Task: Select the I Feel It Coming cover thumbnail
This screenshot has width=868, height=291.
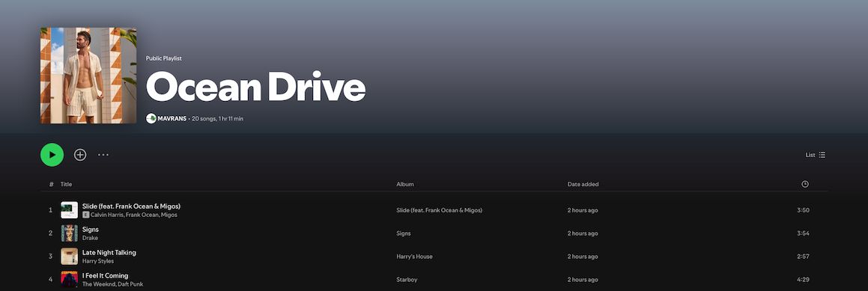Action: click(x=69, y=279)
